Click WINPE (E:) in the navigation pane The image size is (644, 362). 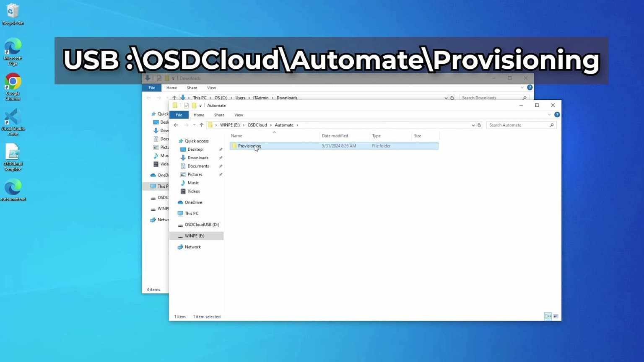click(194, 235)
